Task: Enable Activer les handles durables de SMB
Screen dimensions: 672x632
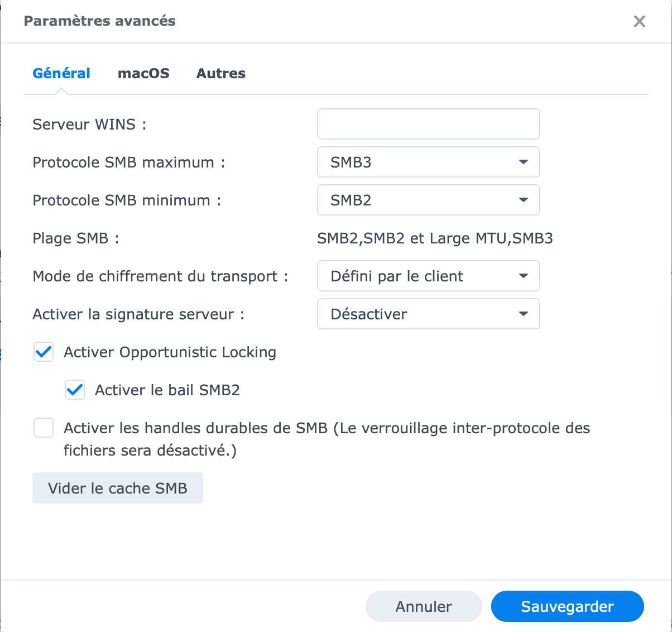Action: point(44,428)
